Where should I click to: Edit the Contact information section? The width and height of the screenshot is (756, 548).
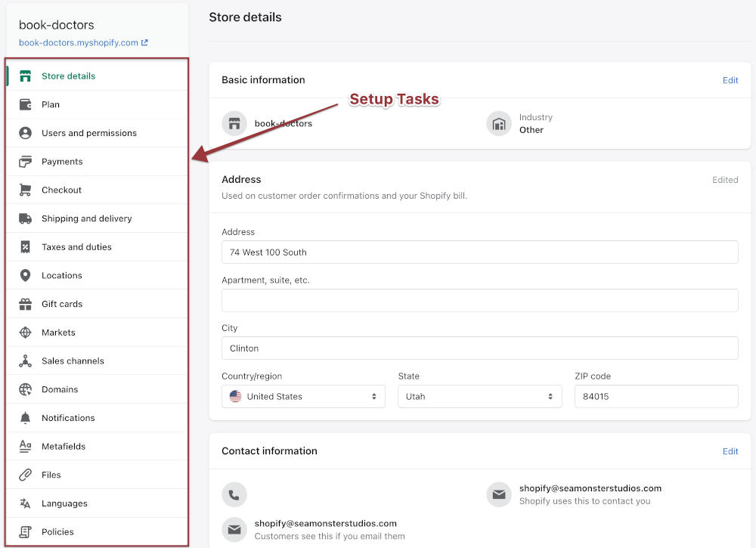coord(730,451)
